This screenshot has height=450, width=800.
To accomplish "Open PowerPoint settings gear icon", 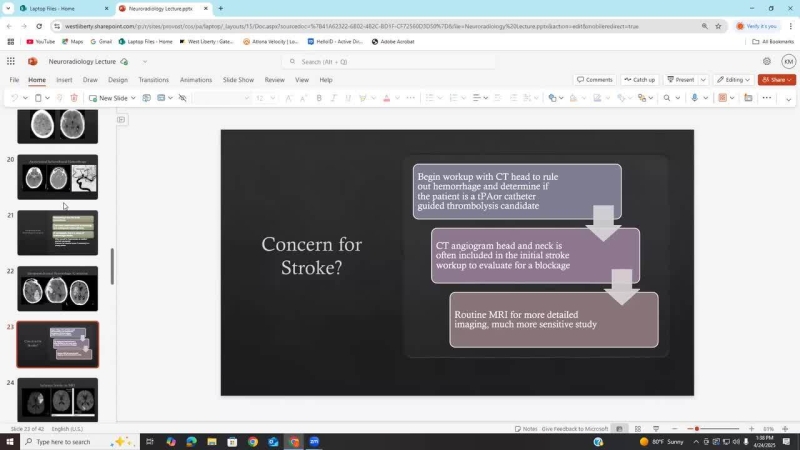I will click(767, 61).
